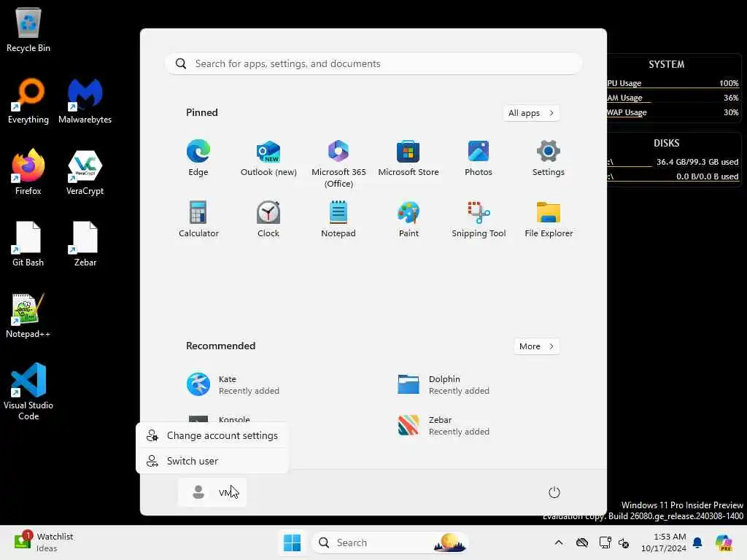Select the Notepad++ desktop shortcut
Image resolution: width=747 pixels, height=560 pixels.
28,315
